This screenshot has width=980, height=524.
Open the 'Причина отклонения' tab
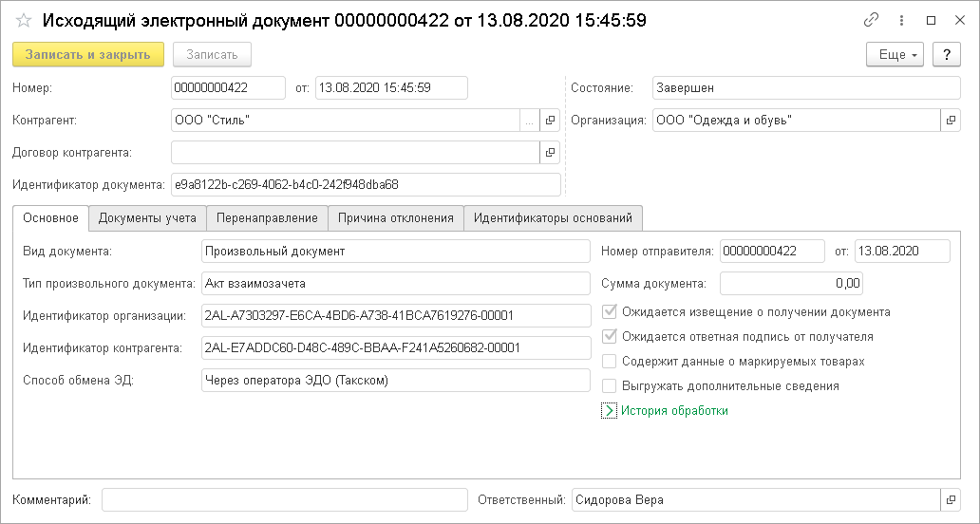[x=396, y=218]
